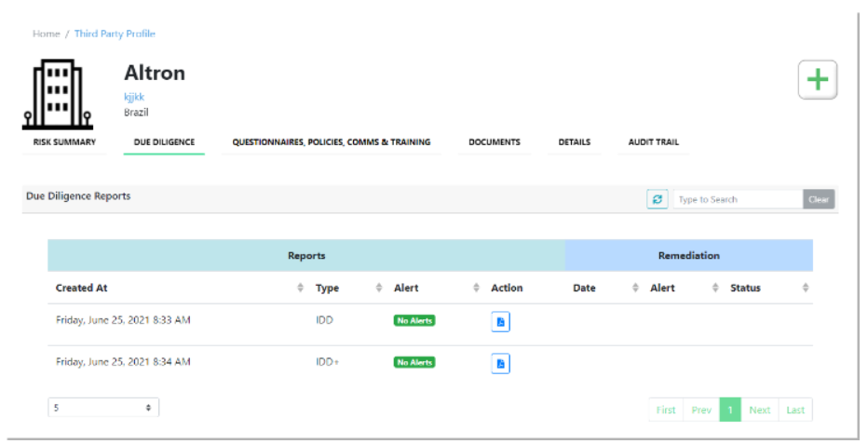
Task: Click the Remediation group header
Action: (x=688, y=255)
